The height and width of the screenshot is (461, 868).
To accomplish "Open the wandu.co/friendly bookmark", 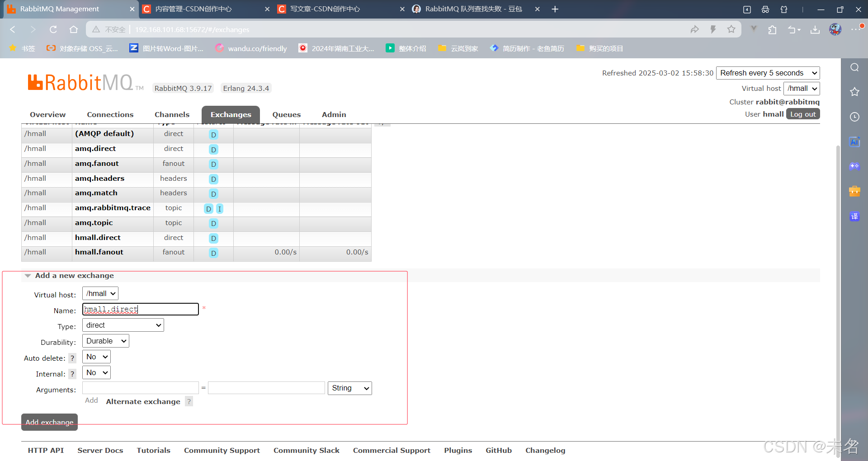I will point(251,48).
